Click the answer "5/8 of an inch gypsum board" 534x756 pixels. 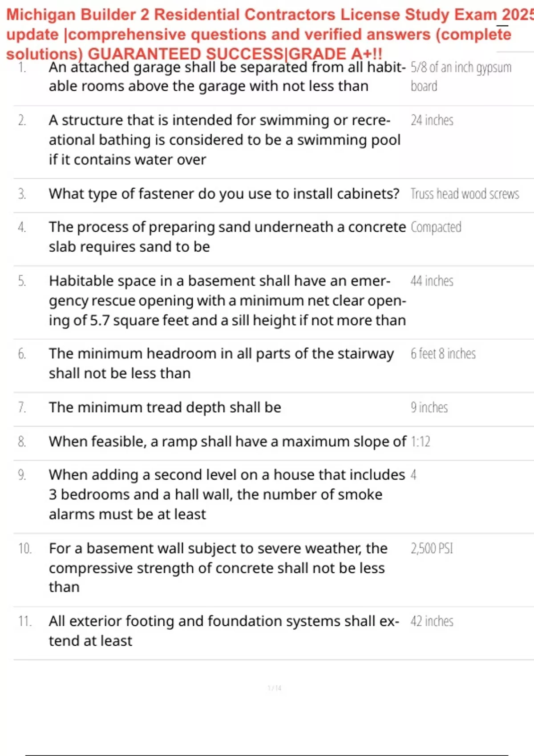(461, 76)
